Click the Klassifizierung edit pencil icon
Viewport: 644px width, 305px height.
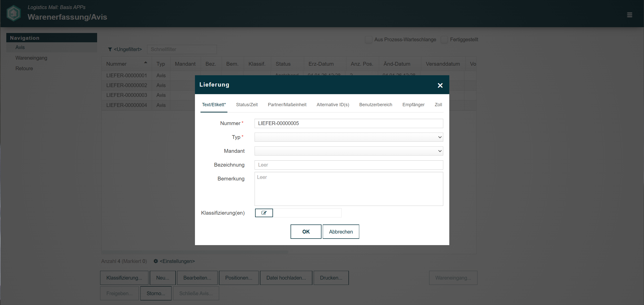tap(264, 213)
